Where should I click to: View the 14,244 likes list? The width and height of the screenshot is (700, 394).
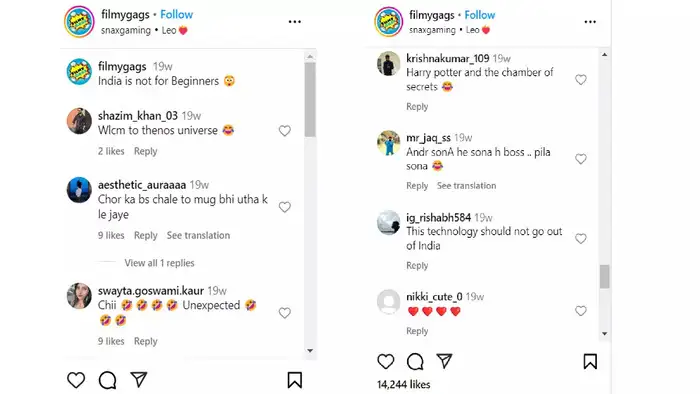point(404,385)
